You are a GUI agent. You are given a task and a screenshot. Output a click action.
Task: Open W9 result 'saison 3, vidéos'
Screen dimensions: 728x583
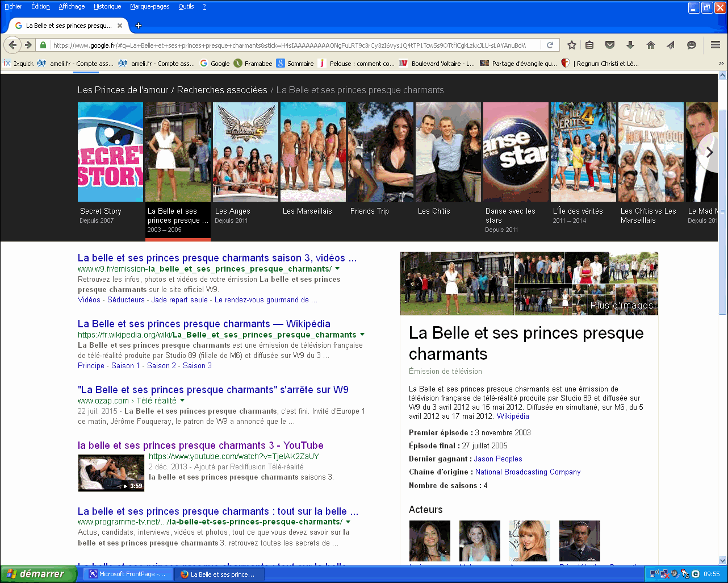click(x=217, y=258)
